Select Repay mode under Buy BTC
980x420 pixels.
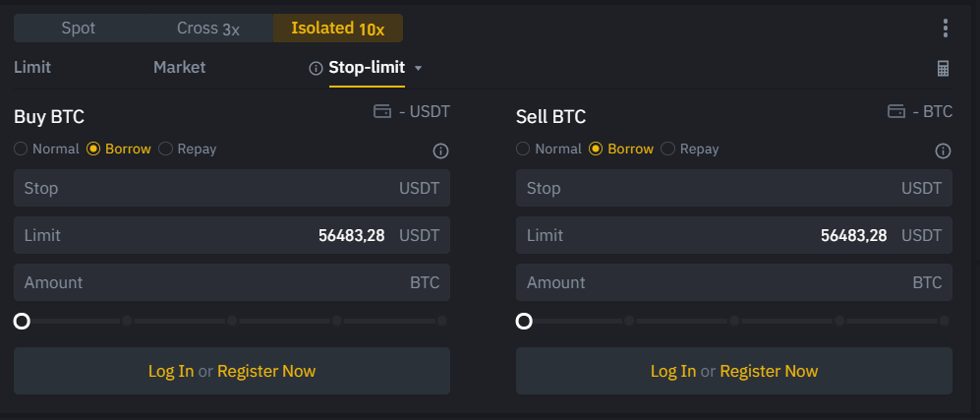(x=166, y=150)
